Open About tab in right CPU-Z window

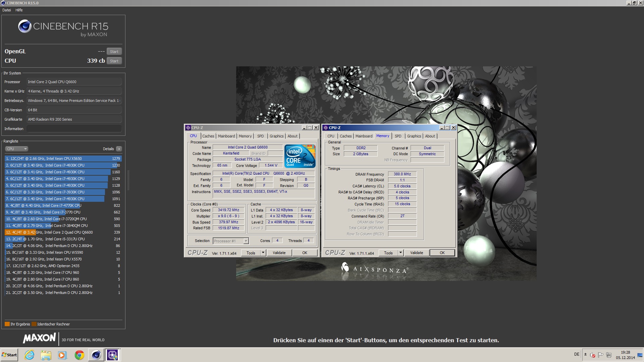(x=430, y=136)
